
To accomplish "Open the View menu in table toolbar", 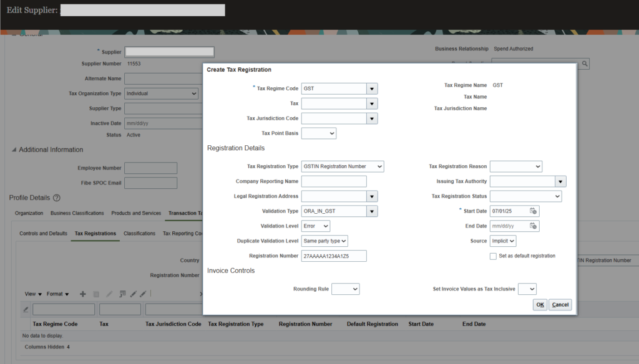I will (33, 294).
